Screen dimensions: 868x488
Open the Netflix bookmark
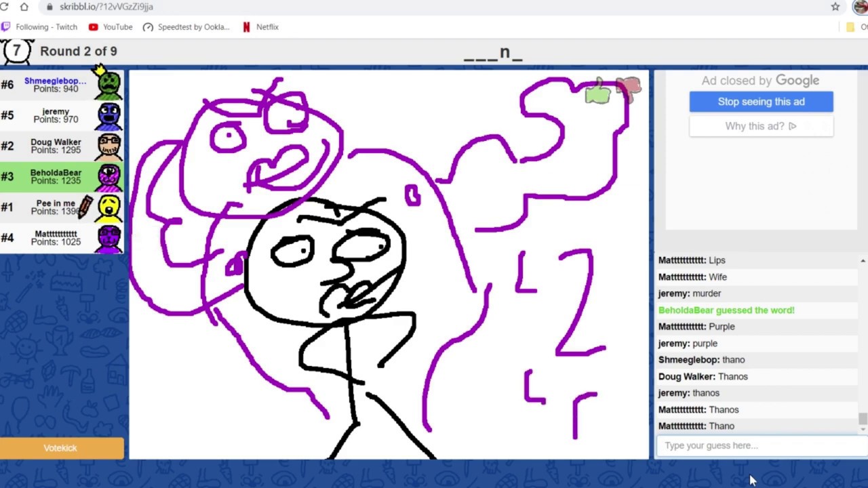(260, 27)
